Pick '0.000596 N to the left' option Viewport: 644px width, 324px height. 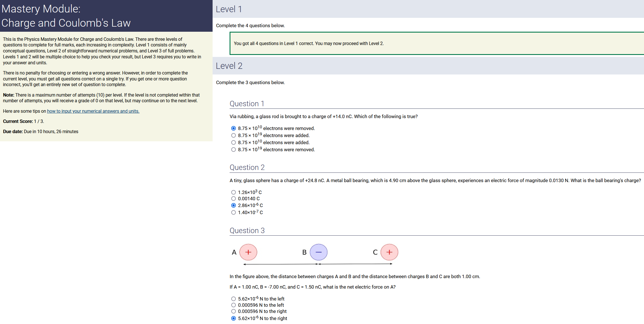point(234,305)
